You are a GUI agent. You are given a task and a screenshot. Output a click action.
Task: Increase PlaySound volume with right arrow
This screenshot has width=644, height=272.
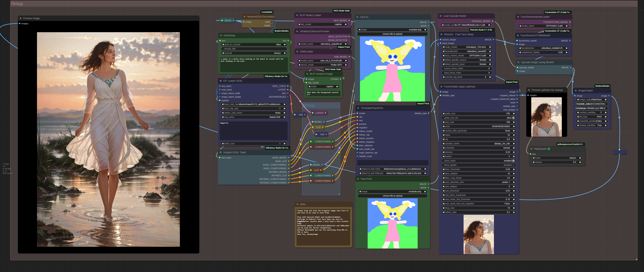tap(580, 162)
